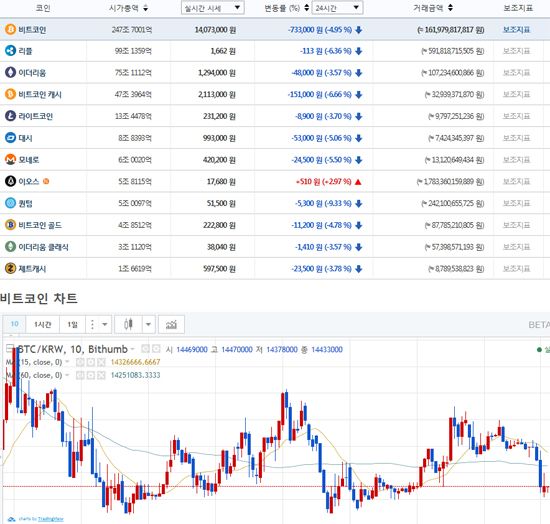
Task: Click the +510 원 (+2.97 %) change value
Action: (323, 182)
